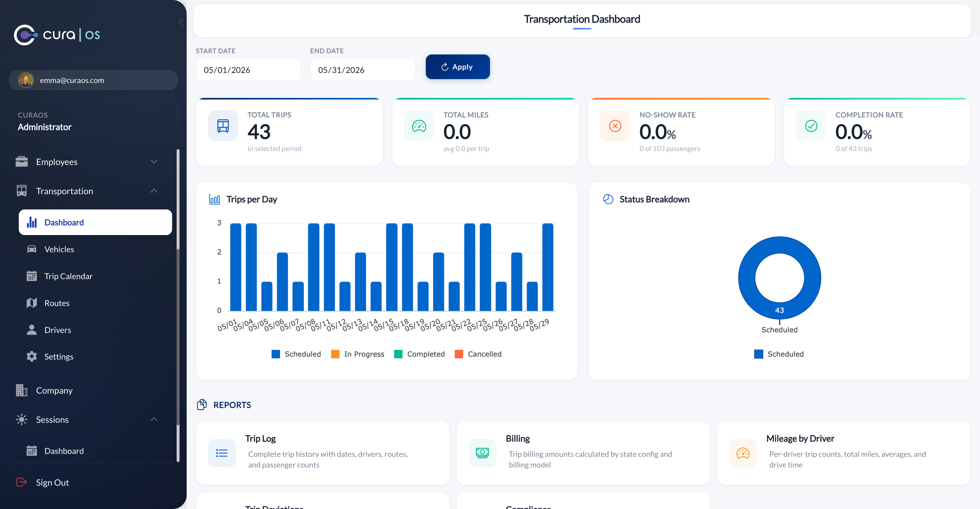Click the Administrator role card
Screen dimensions: 980x509
[93, 118]
